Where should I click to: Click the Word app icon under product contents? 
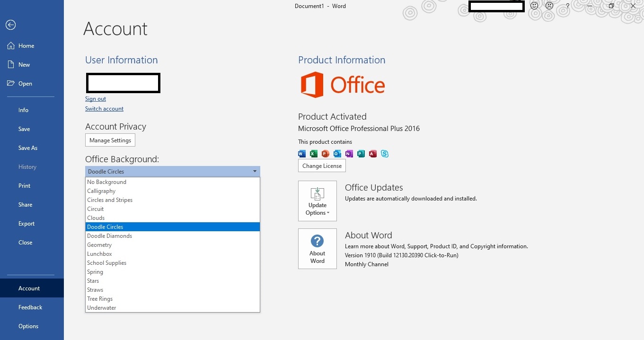click(x=302, y=154)
